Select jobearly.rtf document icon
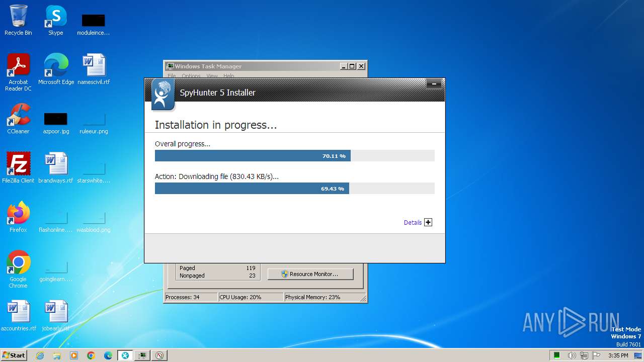644x362 pixels. click(x=56, y=315)
